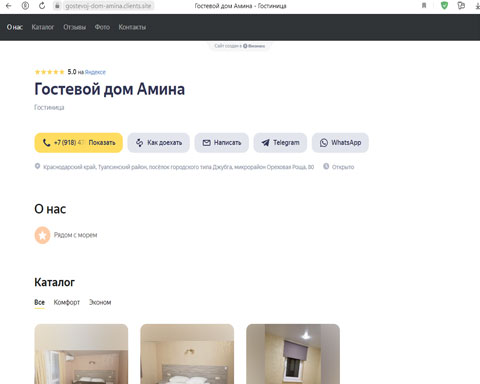Click the address text Краснодарский край
Image resolution: width=480 pixels, height=384 pixels.
[x=179, y=167]
